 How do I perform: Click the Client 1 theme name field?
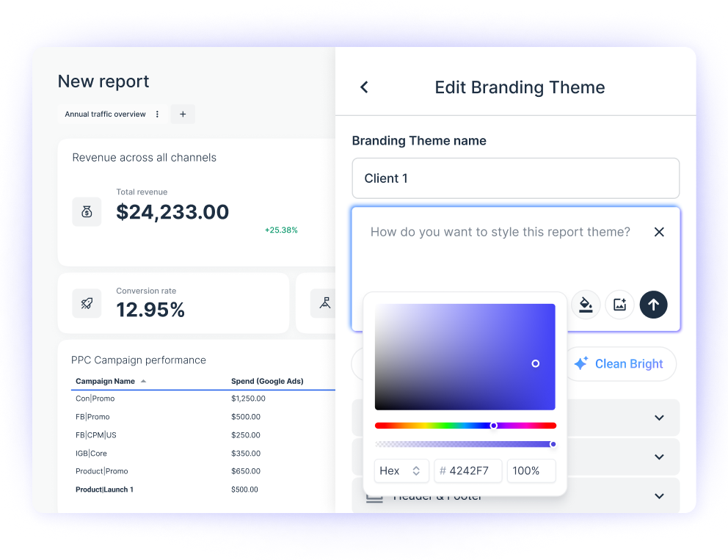coord(515,178)
